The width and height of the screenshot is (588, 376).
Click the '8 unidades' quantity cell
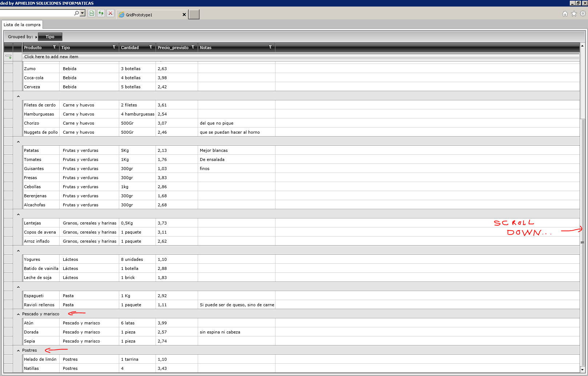point(137,259)
